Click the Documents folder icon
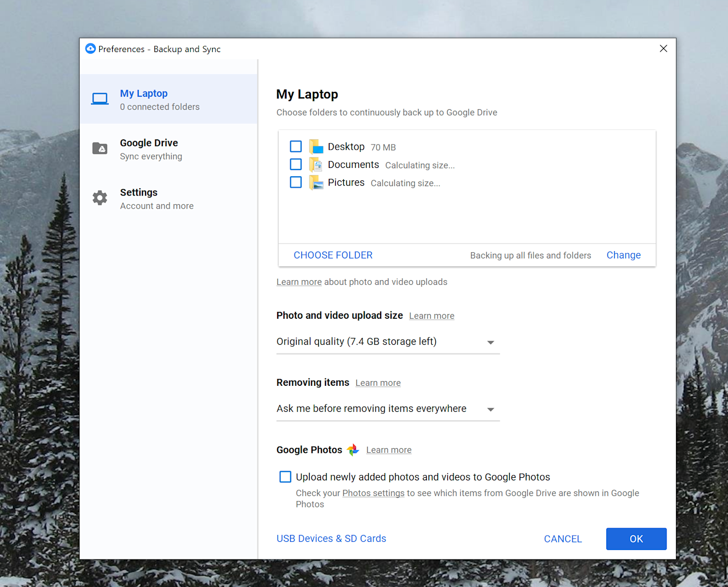This screenshot has height=587, width=728. click(x=316, y=165)
